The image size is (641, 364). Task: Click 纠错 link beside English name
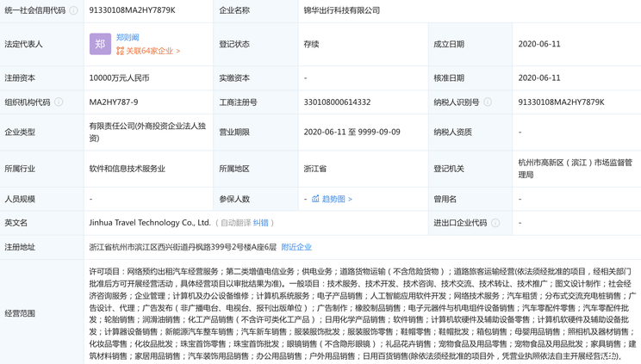(261, 223)
